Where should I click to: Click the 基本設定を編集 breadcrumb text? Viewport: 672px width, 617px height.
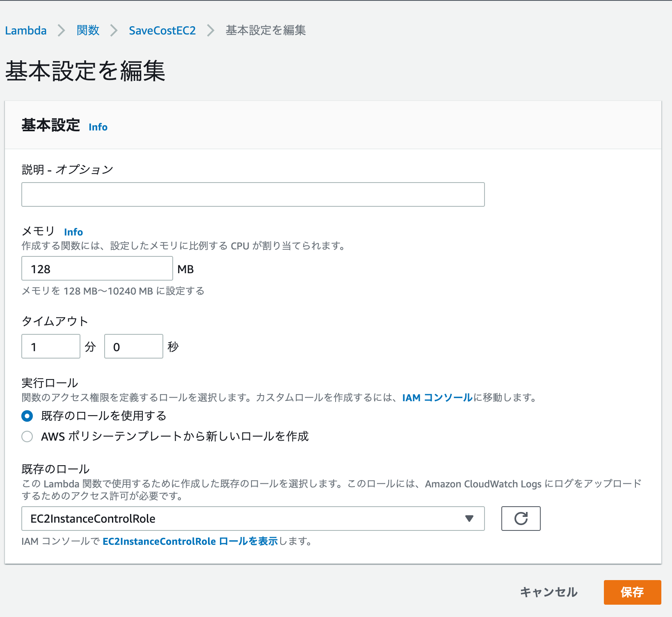[x=266, y=30]
